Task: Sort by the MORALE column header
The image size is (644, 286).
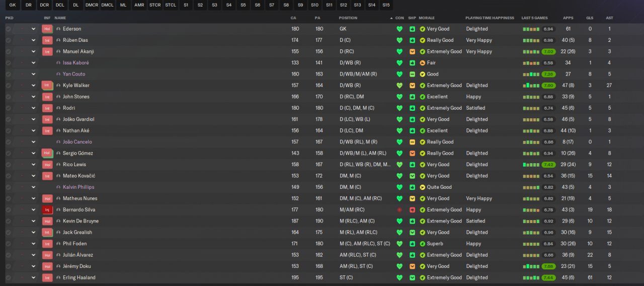Action: click(x=427, y=18)
